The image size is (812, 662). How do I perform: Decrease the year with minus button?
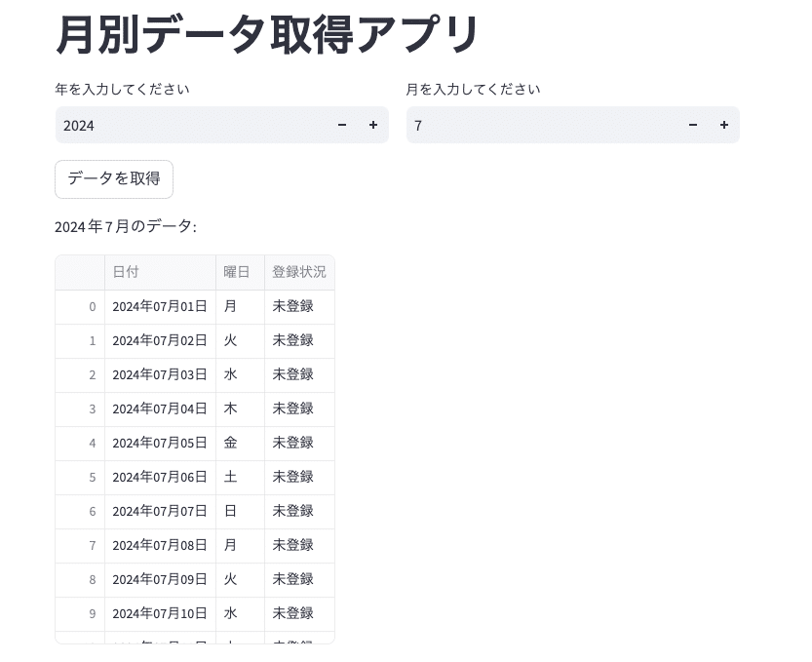point(342,125)
